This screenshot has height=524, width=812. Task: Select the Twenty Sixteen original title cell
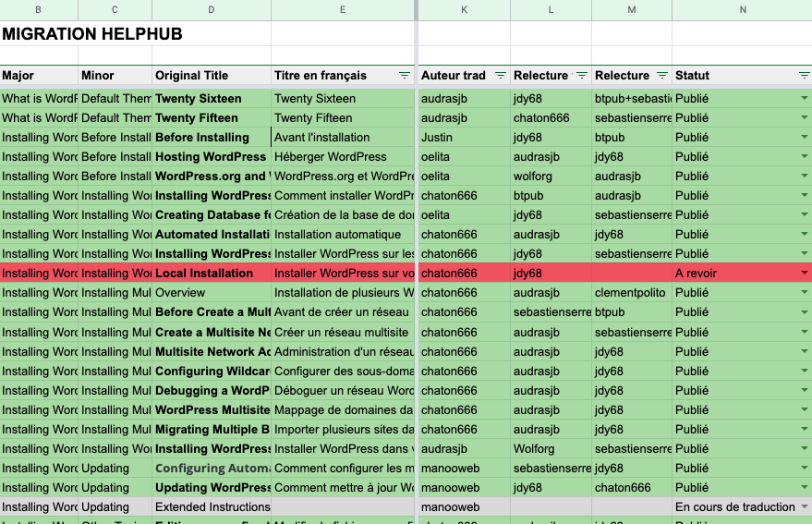point(212,99)
